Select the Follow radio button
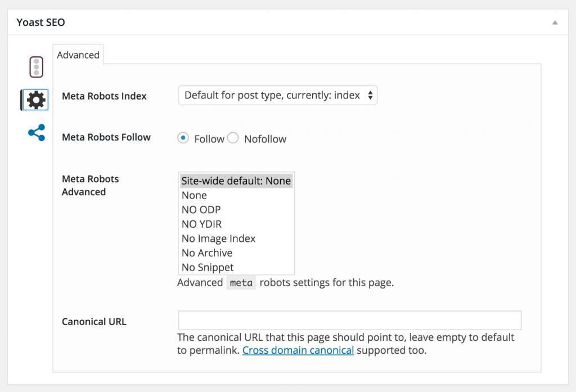 click(183, 138)
